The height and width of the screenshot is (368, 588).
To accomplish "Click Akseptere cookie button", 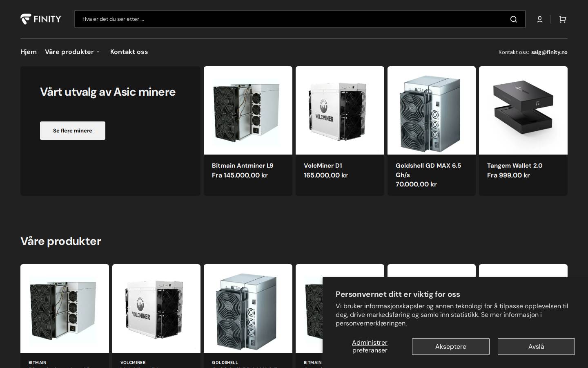I will point(451,346).
